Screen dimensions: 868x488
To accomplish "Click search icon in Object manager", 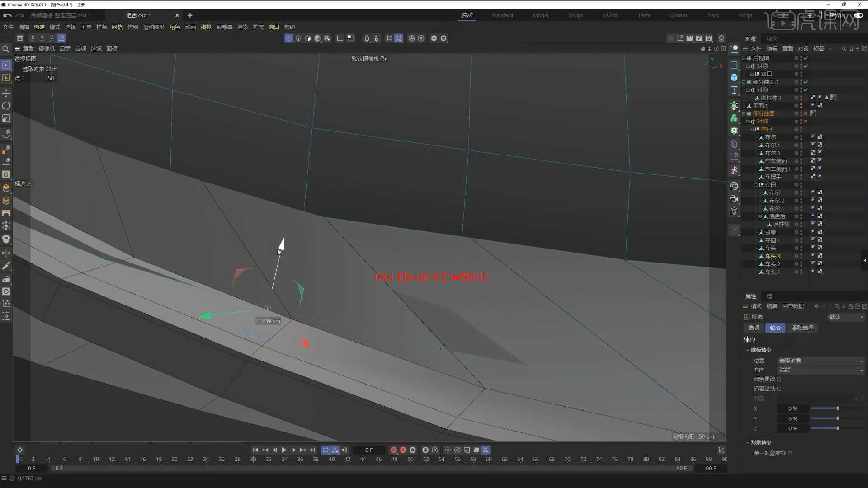I will point(843,49).
